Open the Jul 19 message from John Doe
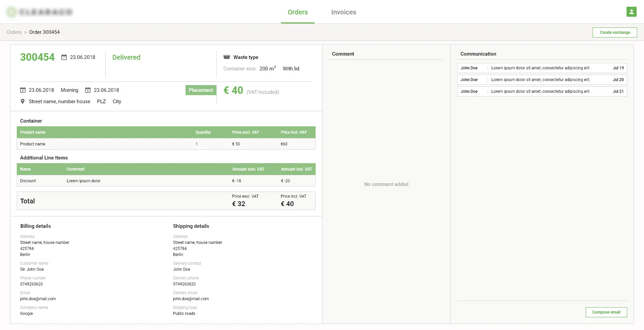The image size is (644, 330). click(542, 68)
